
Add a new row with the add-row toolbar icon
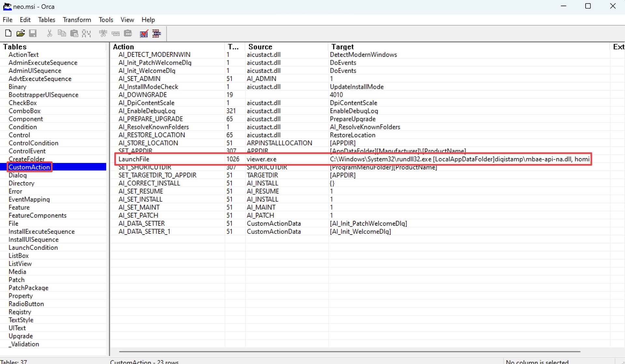click(x=116, y=33)
